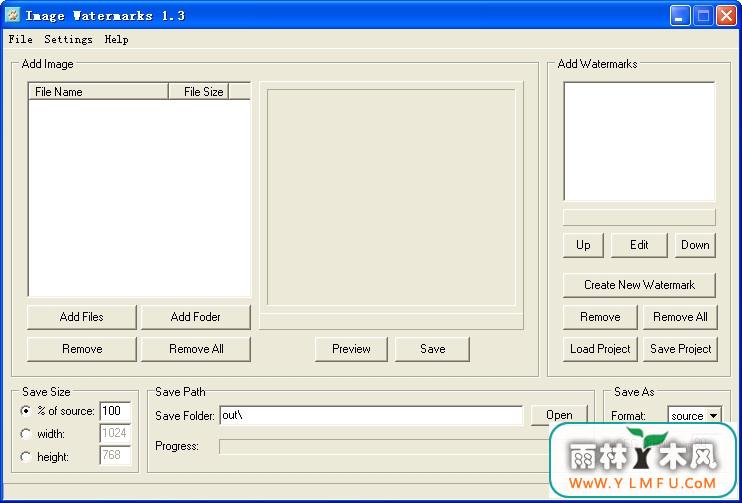Click the File Size column header
742x503 pixels.
[x=199, y=91]
